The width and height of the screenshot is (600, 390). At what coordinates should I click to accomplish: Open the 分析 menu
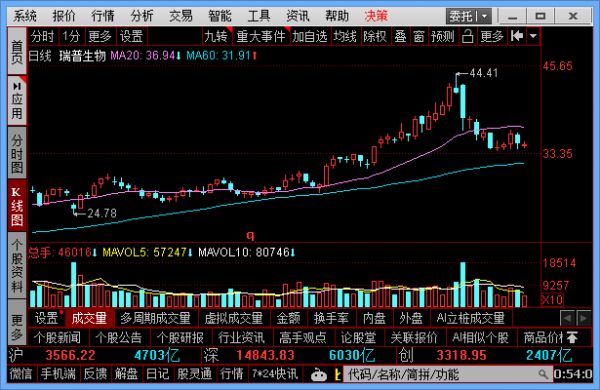(x=142, y=16)
